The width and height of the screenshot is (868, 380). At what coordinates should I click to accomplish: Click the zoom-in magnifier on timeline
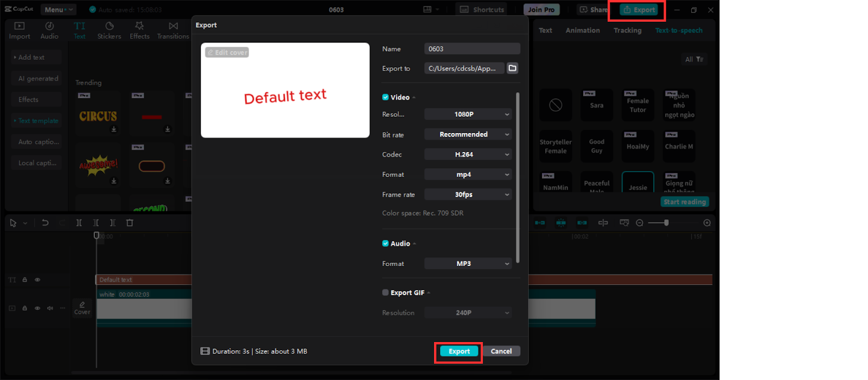[x=707, y=223]
